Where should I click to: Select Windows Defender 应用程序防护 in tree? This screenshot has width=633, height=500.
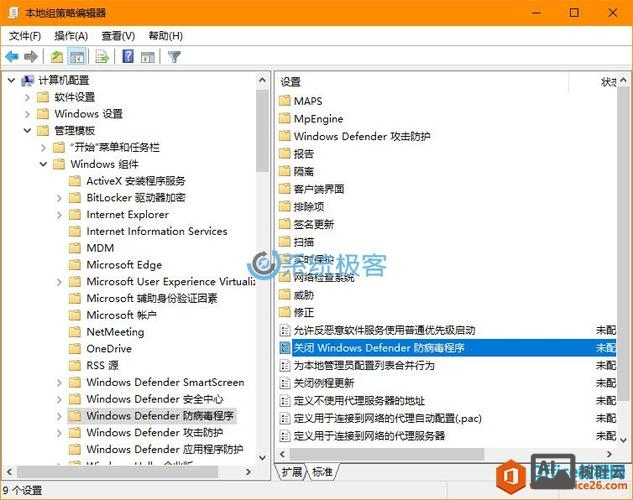(x=164, y=449)
